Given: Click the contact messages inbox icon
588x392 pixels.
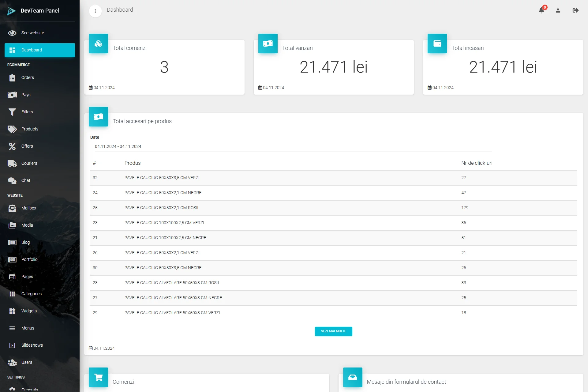Looking at the screenshot, I should point(353,377).
